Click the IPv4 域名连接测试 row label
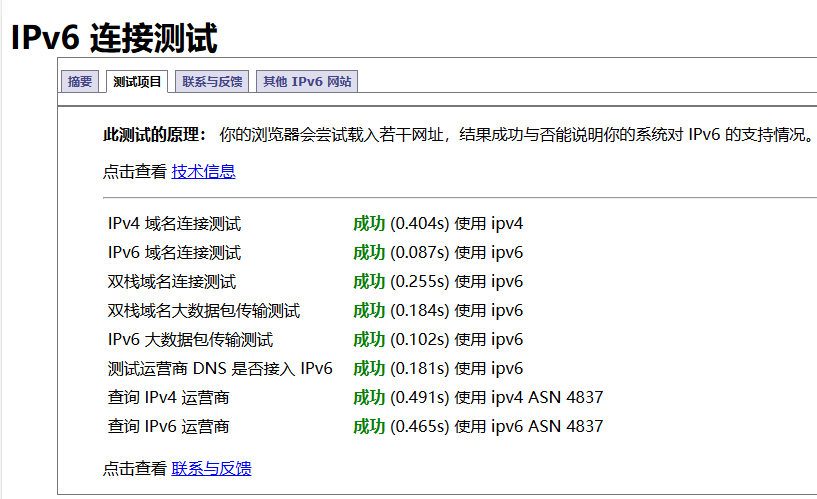817x499 pixels. coord(174,224)
